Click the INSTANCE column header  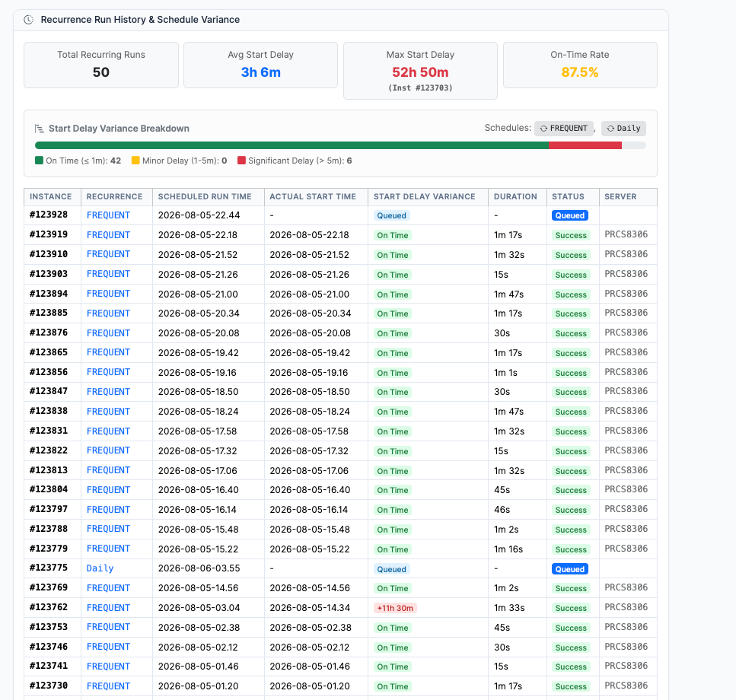coord(51,196)
